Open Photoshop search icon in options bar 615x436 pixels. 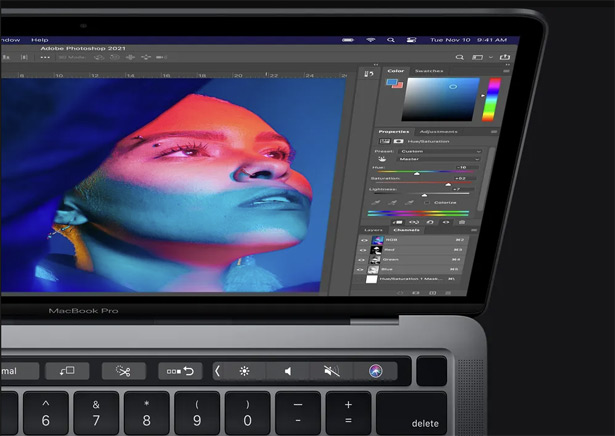459,57
